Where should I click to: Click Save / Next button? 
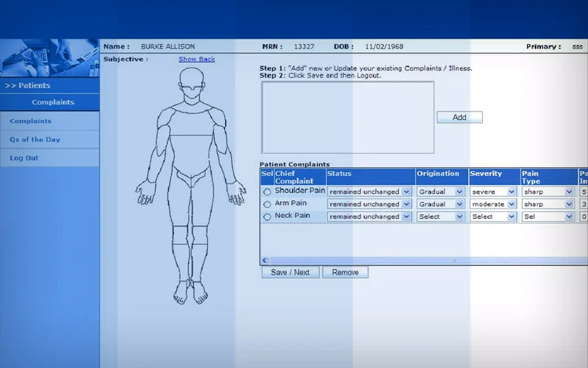[290, 272]
